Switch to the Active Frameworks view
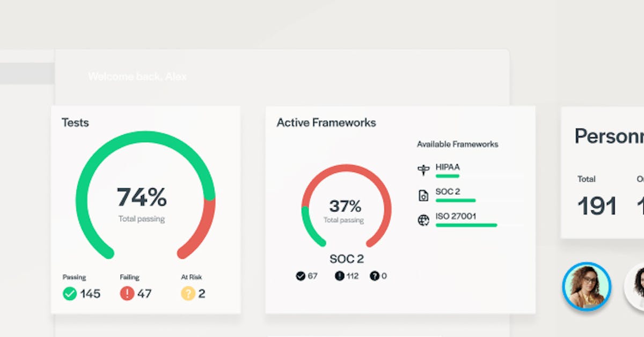 pos(326,122)
